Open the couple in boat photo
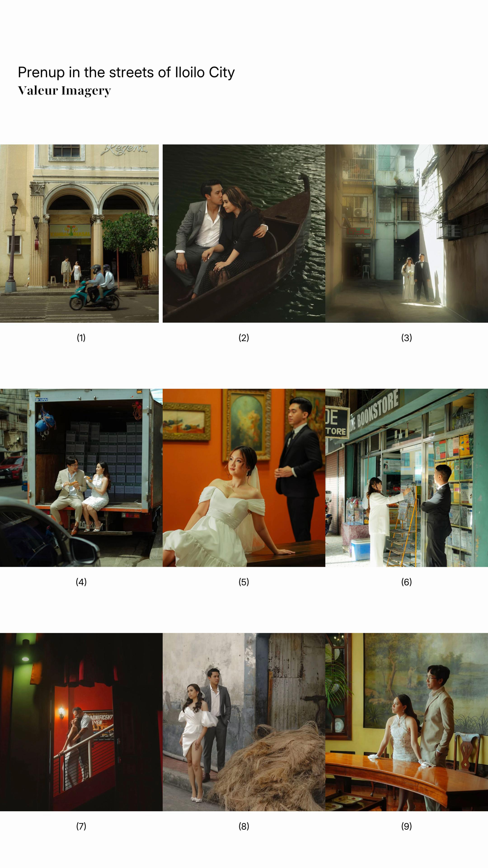Viewport: 488px width, 868px height. [x=244, y=234]
